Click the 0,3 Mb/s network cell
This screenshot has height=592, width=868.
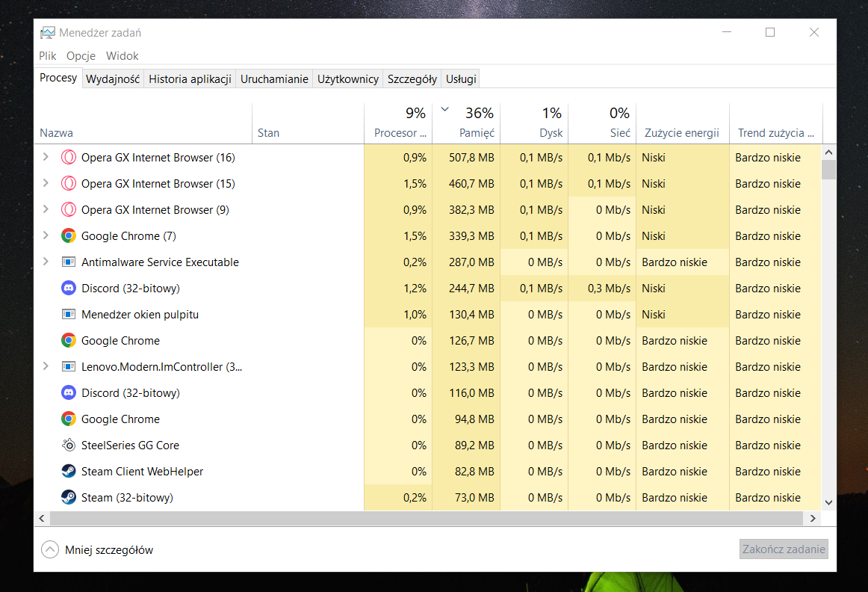[602, 288]
